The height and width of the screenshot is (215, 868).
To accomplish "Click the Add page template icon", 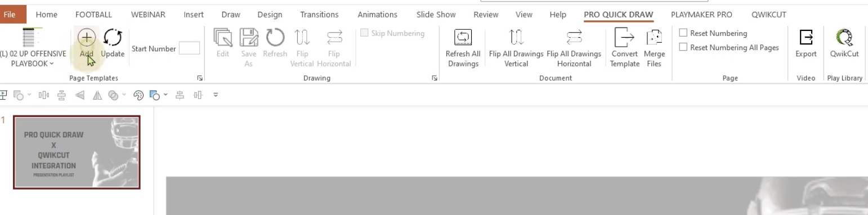I will point(86,38).
